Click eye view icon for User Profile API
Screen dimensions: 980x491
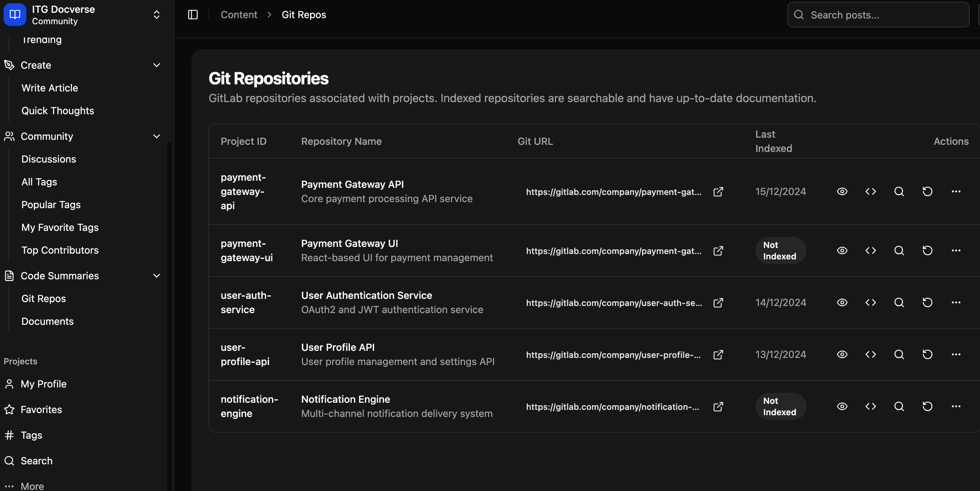pyautogui.click(x=842, y=354)
